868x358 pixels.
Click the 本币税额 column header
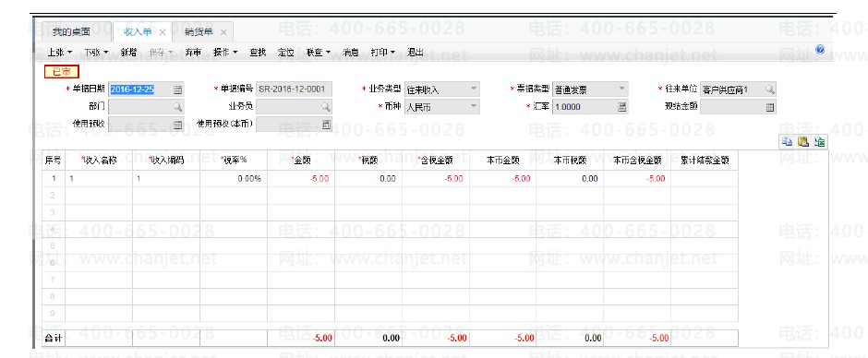pyautogui.click(x=570, y=160)
